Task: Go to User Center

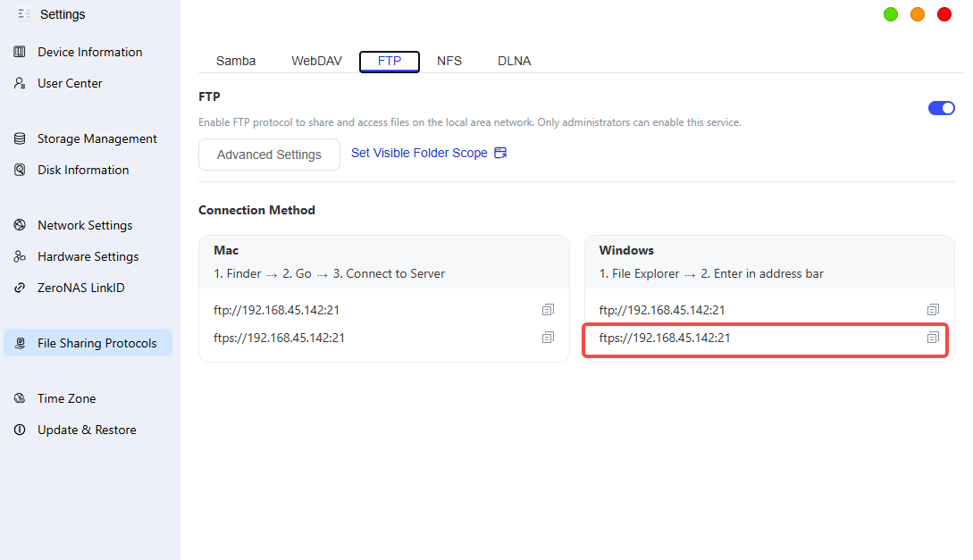Action: (x=88, y=83)
